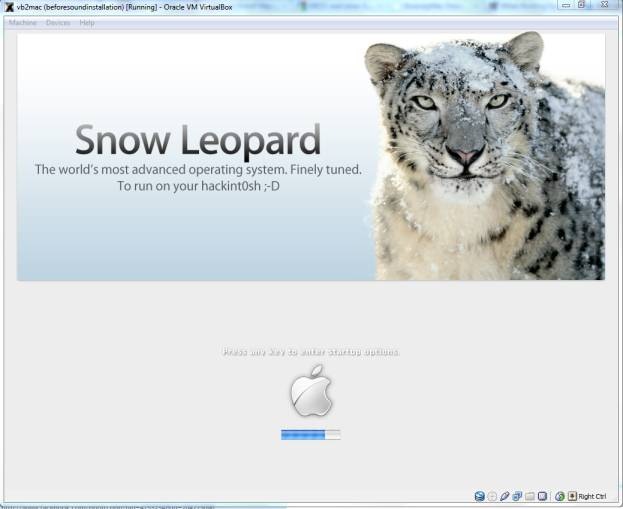
Task: Click the Snow Leopard banner image
Action: pos(311,157)
